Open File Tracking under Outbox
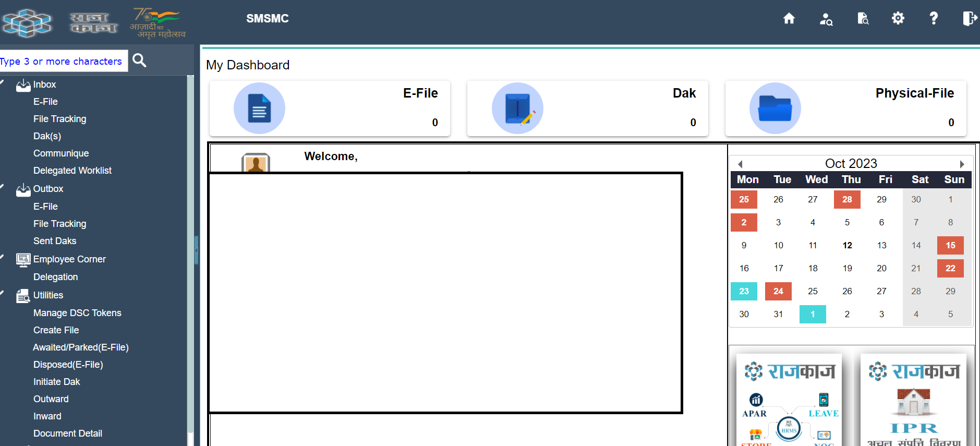This screenshot has width=980, height=446. click(59, 224)
